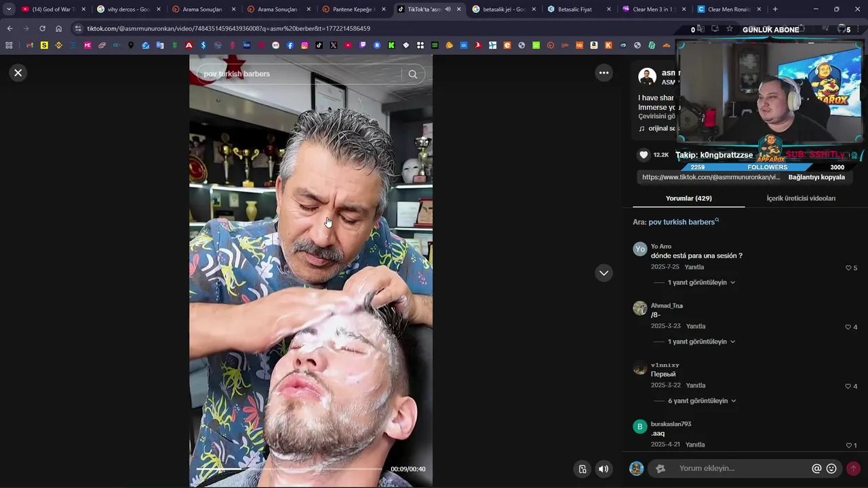
Task: Mute the TikTok tab via speaker icon
Action: pos(448,9)
